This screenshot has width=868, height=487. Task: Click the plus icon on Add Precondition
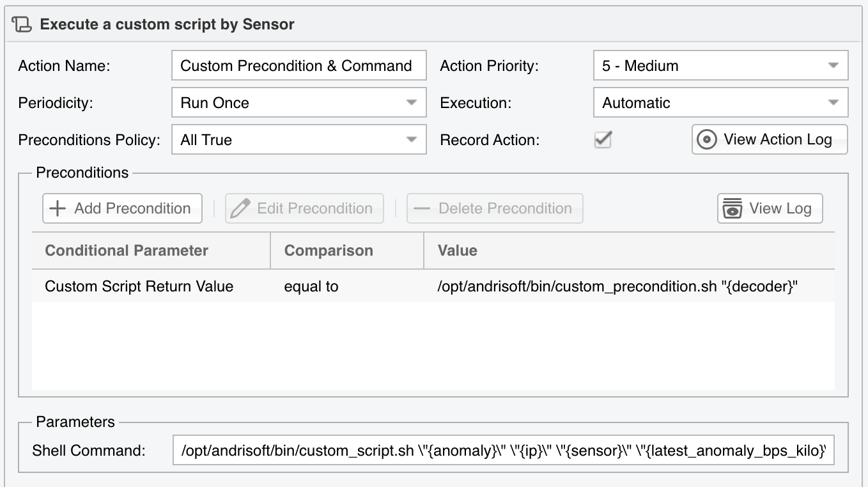(x=58, y=208)
